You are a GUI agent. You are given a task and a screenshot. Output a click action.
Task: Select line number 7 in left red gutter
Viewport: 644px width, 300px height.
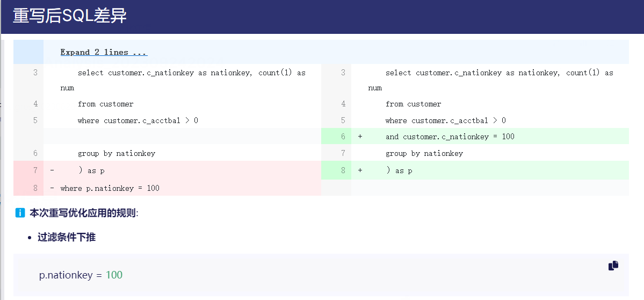35,170
